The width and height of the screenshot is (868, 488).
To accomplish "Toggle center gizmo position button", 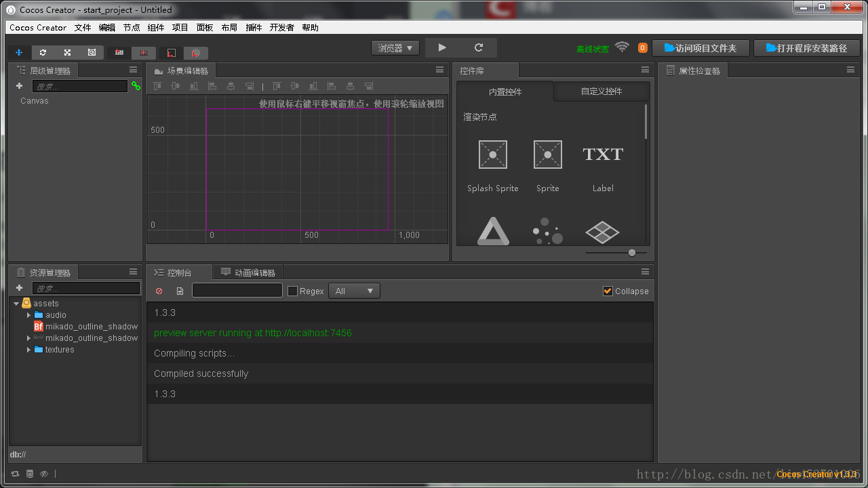I will tap(144, 52).
